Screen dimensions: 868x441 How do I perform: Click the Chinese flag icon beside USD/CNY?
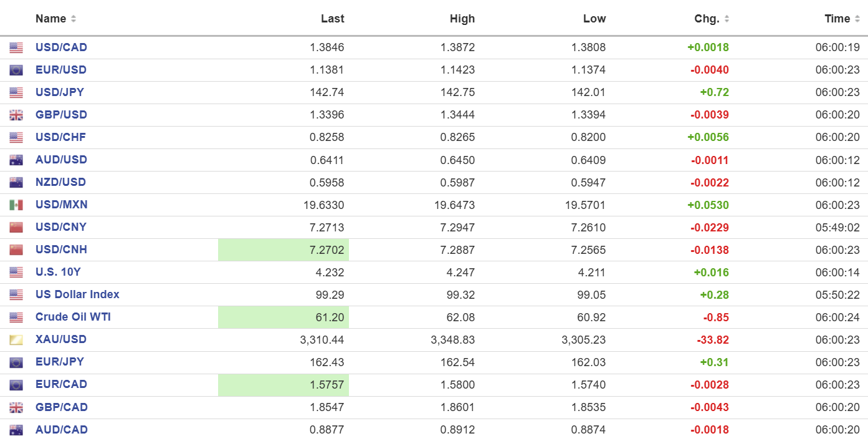(16, 227)
